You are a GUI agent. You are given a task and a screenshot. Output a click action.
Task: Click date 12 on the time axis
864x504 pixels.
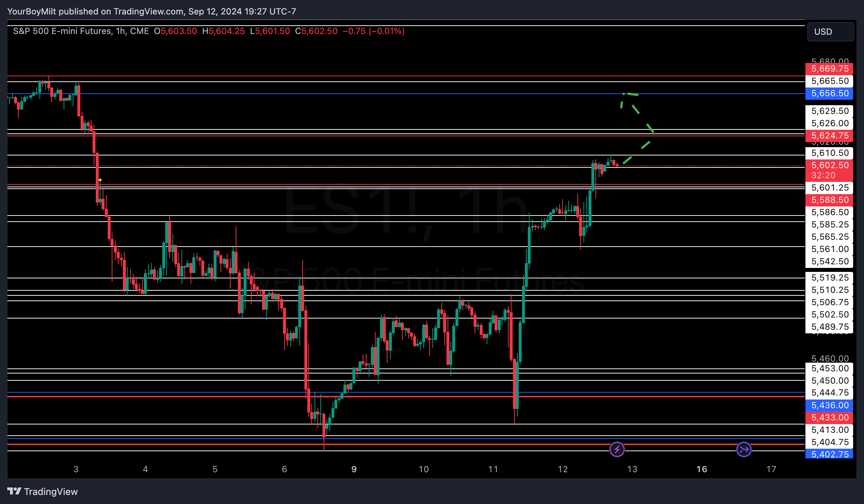click(x=563, y=469)
